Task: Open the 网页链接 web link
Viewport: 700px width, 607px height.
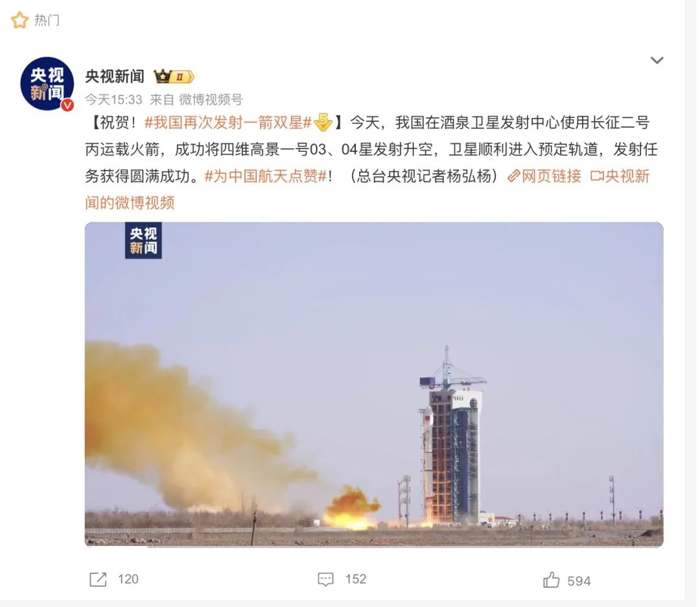Action: pos(552,176)
